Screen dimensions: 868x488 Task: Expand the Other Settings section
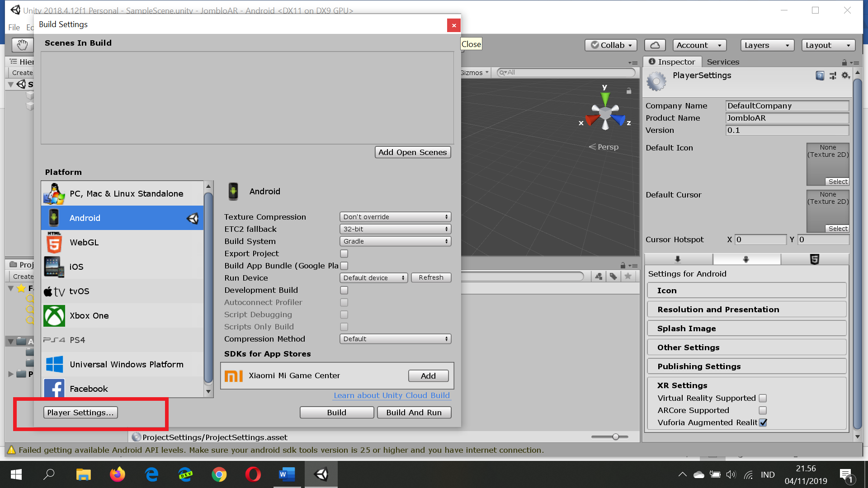tap(746, 347)
